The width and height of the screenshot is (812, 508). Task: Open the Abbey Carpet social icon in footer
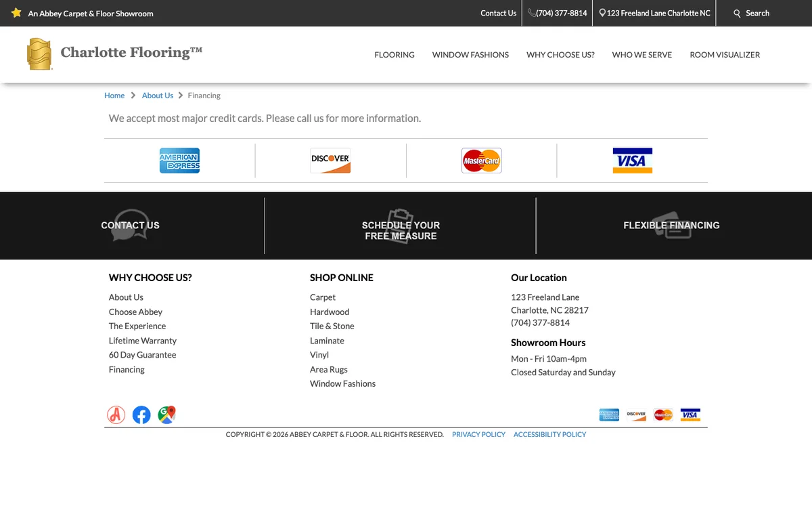pyautogui.click(x=116, y=415)
